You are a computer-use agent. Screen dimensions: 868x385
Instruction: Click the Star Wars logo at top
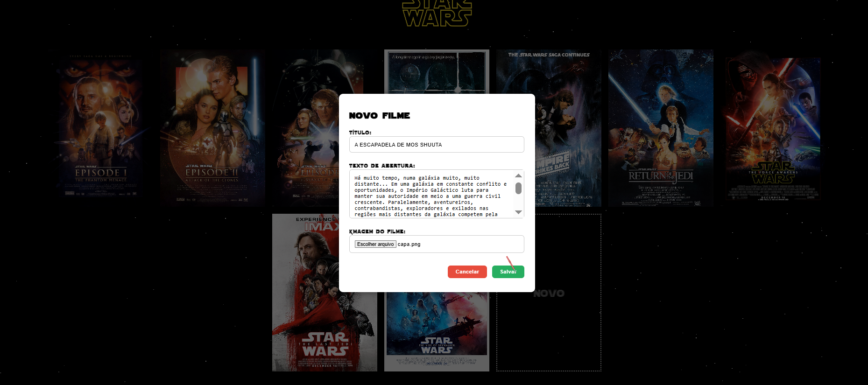tap(437, 13)
